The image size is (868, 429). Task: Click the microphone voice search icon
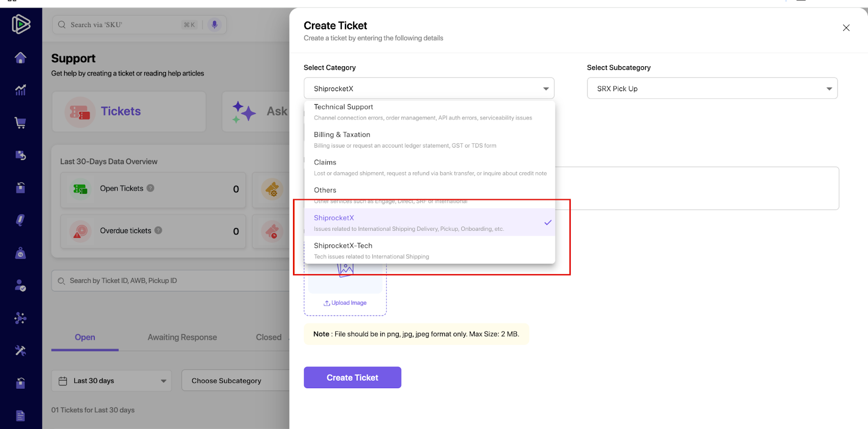215,24
